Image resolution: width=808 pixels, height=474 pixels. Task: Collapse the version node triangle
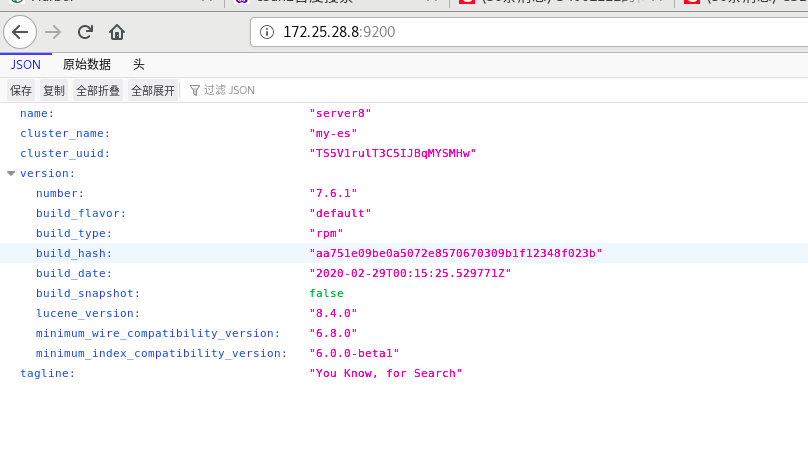click(x=11, y=173)
